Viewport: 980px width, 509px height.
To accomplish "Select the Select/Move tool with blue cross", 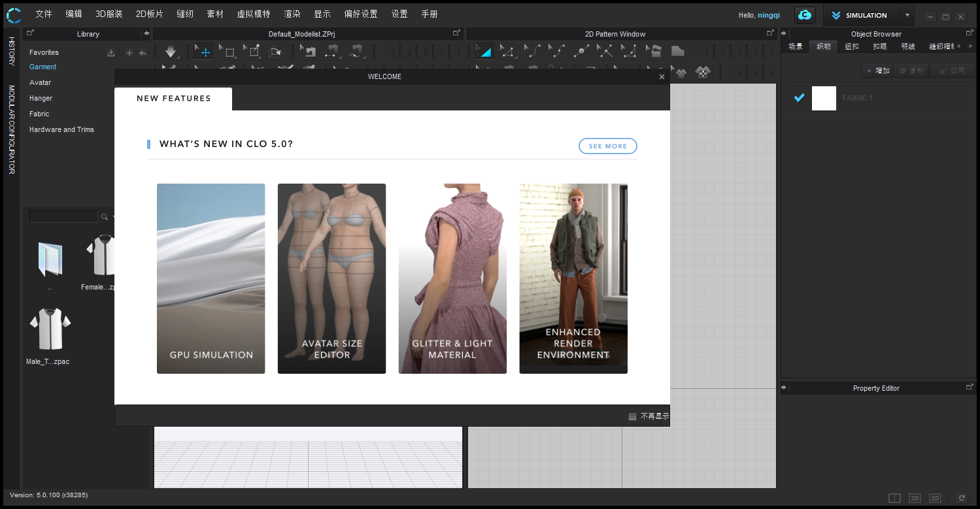I will coord(204,52).
